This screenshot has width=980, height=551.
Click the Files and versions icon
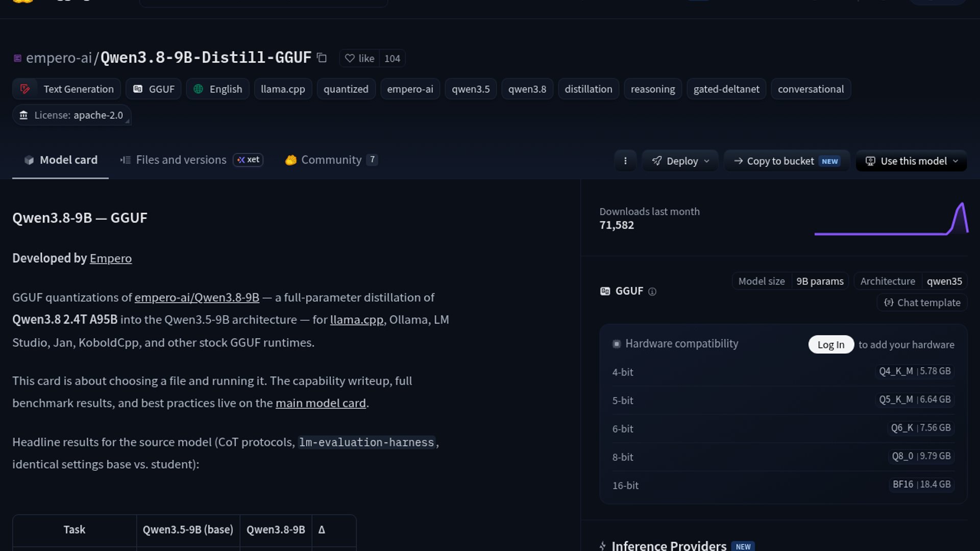pos(126,160)
